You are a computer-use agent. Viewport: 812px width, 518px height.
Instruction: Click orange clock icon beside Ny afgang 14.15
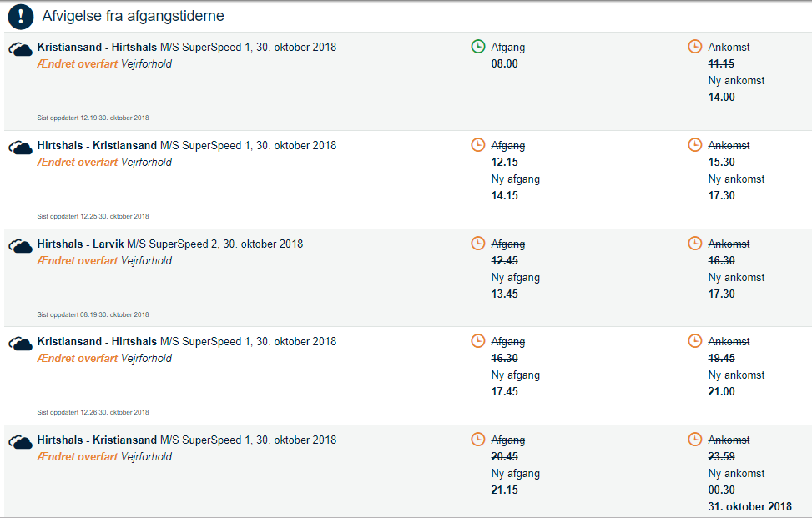coord(478,145)
